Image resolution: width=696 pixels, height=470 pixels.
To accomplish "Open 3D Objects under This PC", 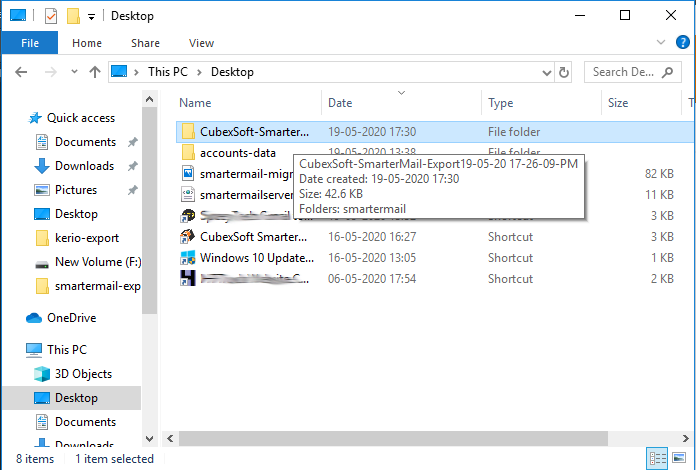I will click(x=83, y=374).
